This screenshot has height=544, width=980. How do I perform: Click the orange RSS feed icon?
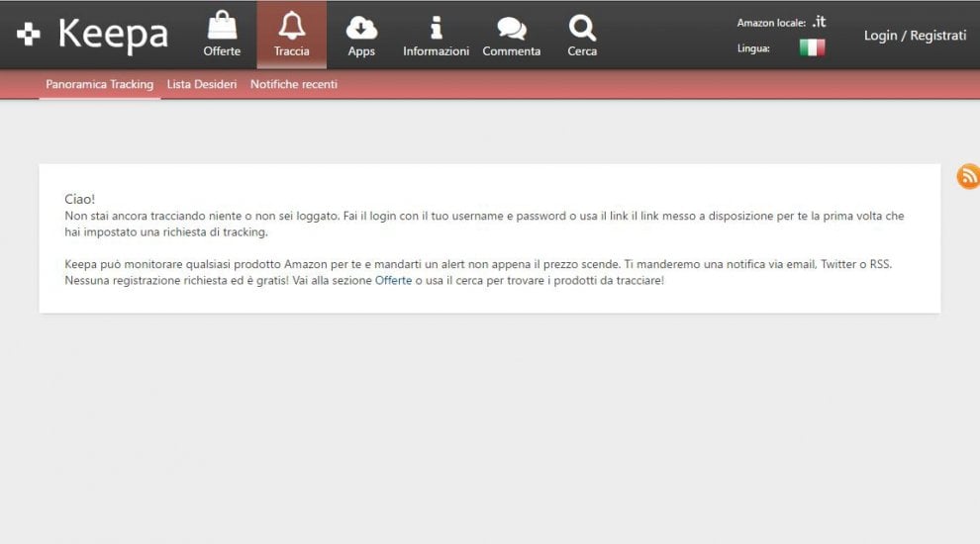968,176
